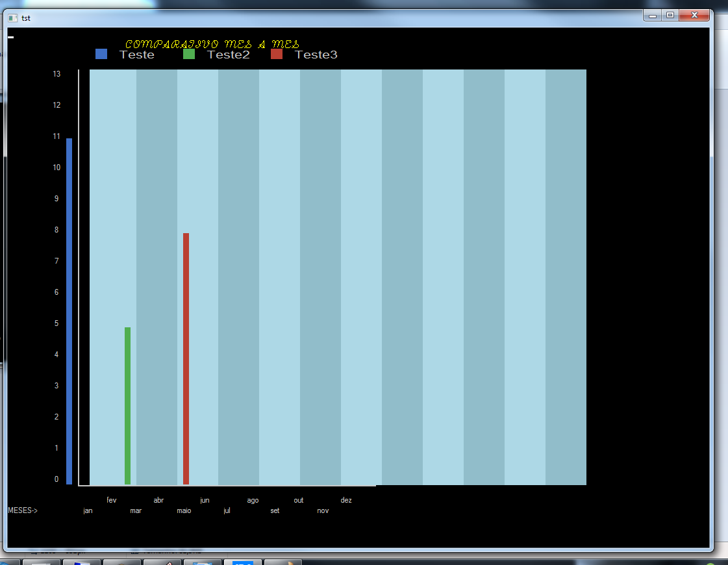Click the fev month label
The width and height of the screenshot is (728, 565).
112,500
